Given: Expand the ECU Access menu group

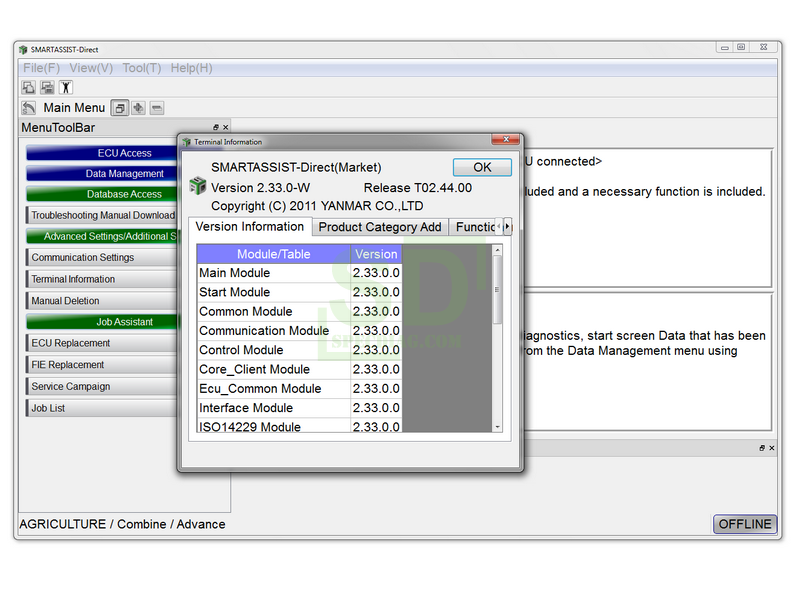Looking at the screenshot, I should click(x=125, y=153).
